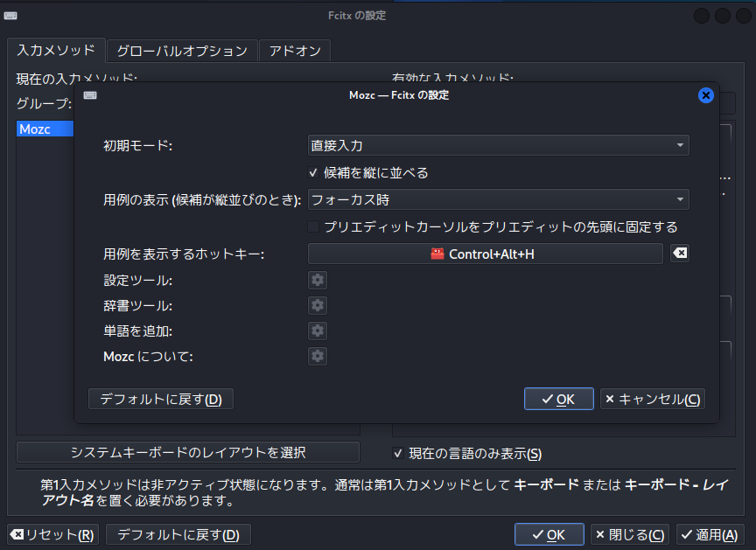Image resolution: width=756 pixels, height=550 pixels.
Task: Confirm the Mozc dialog with OK
Action: 559,400
